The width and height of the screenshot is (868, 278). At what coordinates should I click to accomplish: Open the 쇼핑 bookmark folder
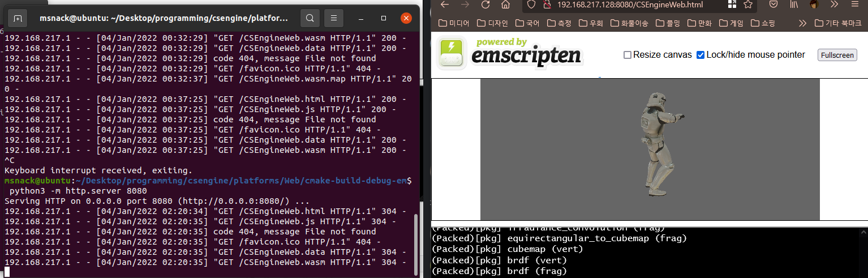click(763, 23)
